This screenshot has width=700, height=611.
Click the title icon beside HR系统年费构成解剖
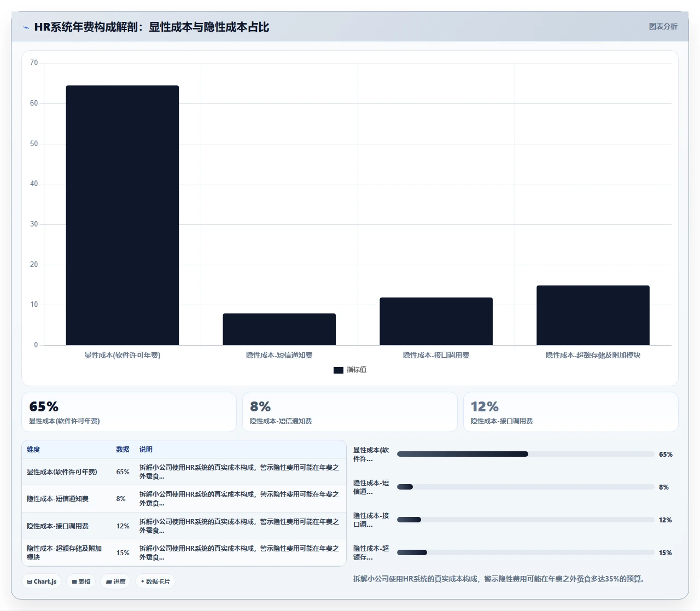(x=26, y=27)
